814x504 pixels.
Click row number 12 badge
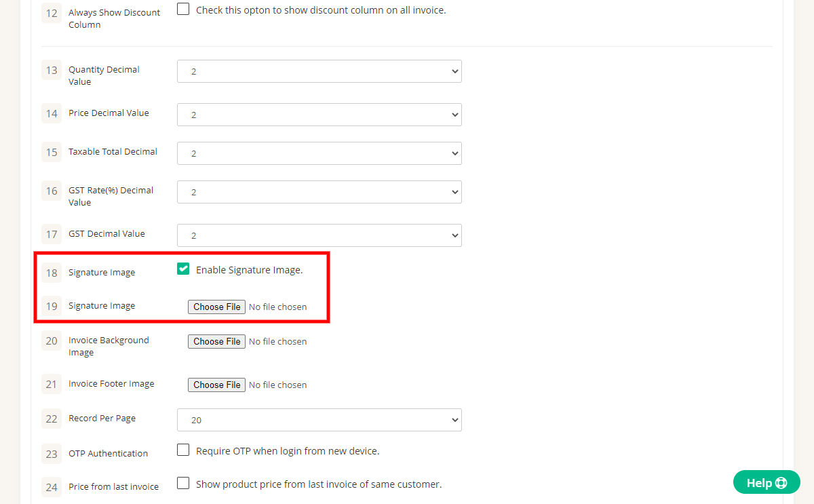click(x=52, y=13)
